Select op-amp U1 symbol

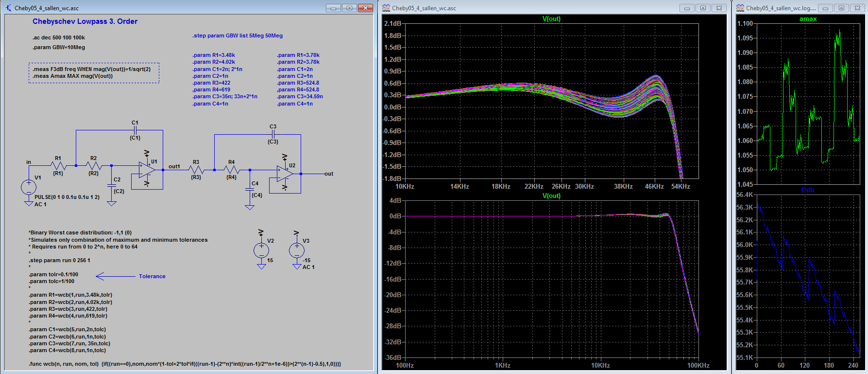coord(147,170)
